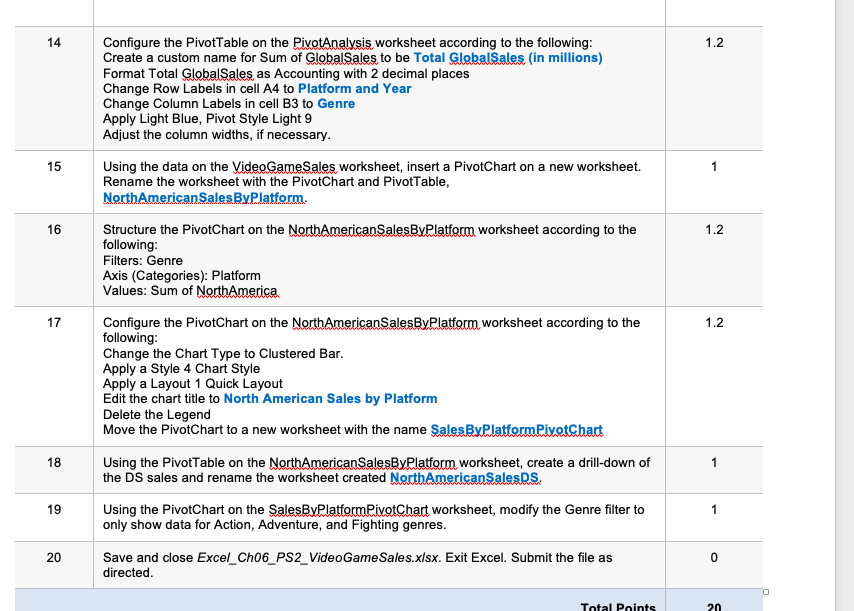Image resolution: width=854 pixels, height=611 pixels.
Task: Click points value 1 for step 19
Action: click(714, 510)
